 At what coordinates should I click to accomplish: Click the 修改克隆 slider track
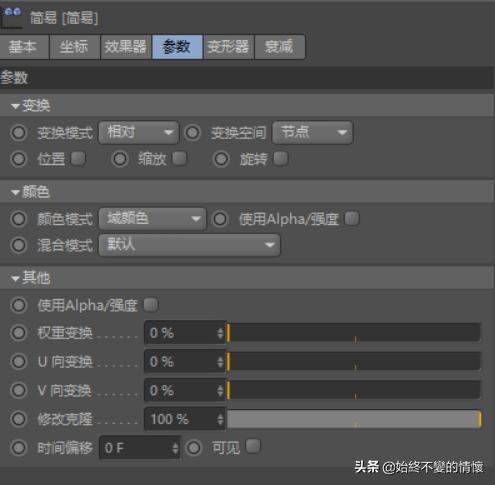coord(354,419)
